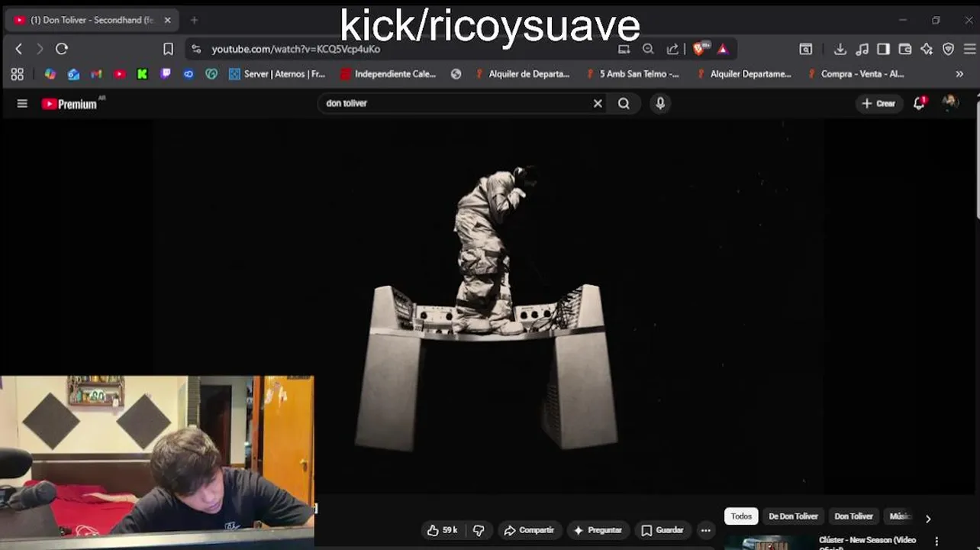Open the Brave Shields lion icon
980x550 pixels.
tap(700, 49)
